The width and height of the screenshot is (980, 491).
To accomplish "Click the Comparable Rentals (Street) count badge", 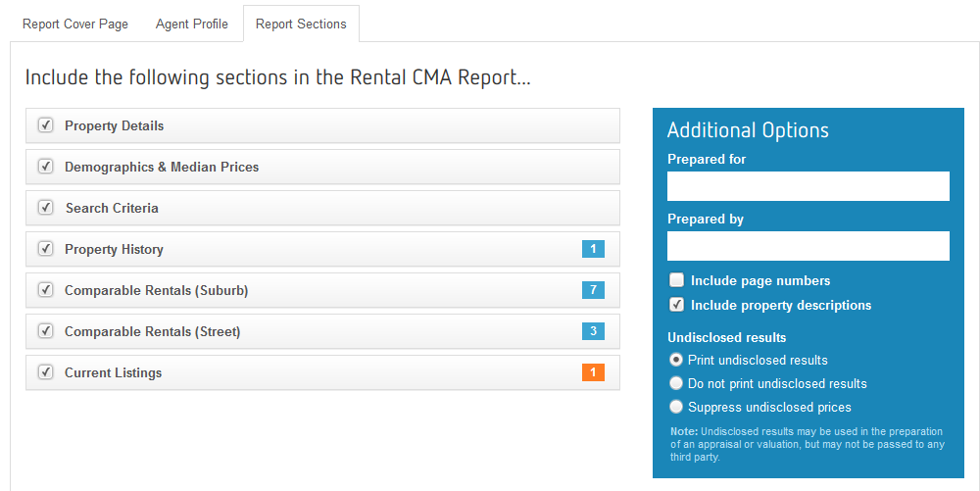I will 593,331.
